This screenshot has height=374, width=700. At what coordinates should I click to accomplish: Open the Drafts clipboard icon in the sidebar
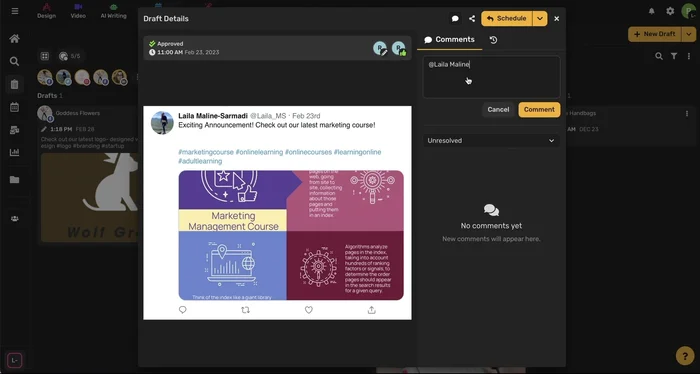point(14,84)
